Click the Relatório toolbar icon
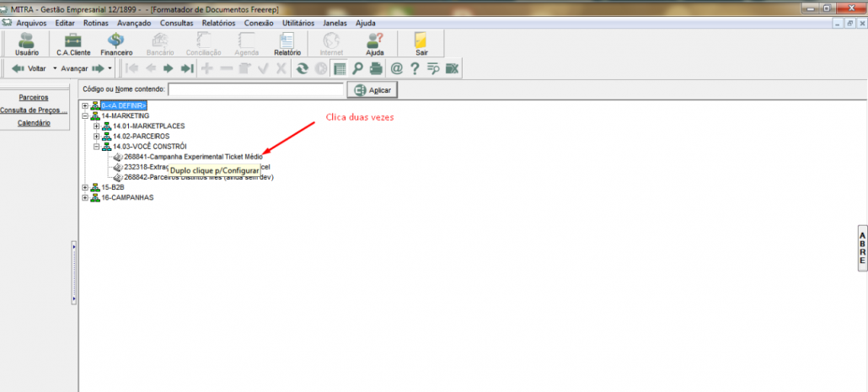The height and width of the screenshot is (392, 868). pyautogui.click(x=287, y=44)
